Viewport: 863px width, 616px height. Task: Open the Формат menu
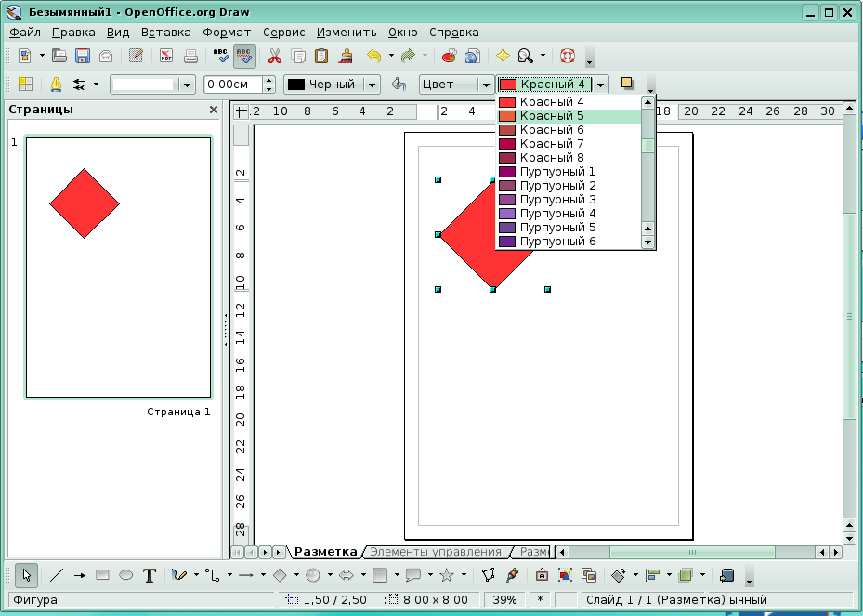click(x=227, y=32)
